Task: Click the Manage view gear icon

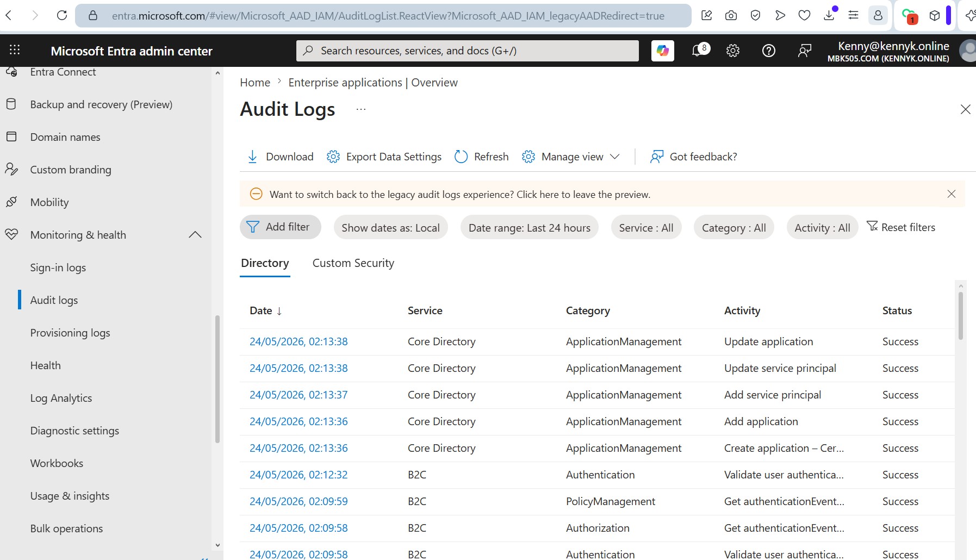Action: (528, 157)
